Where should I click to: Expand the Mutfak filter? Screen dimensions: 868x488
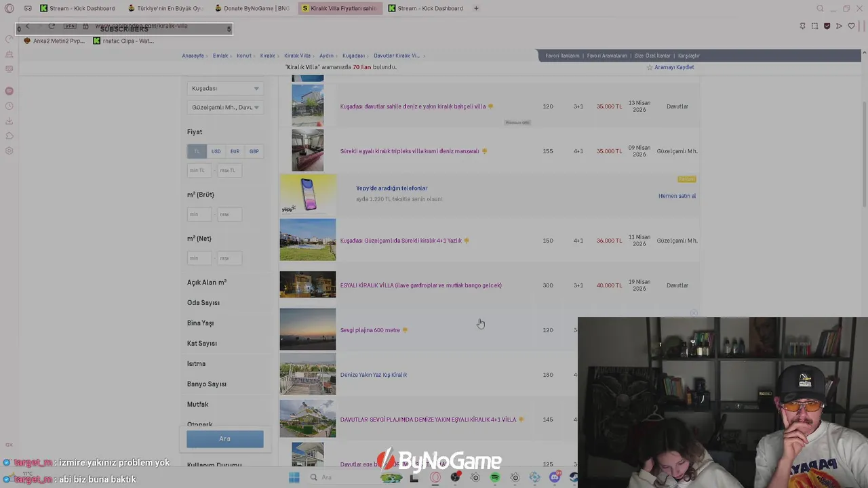tap(198, 405)
